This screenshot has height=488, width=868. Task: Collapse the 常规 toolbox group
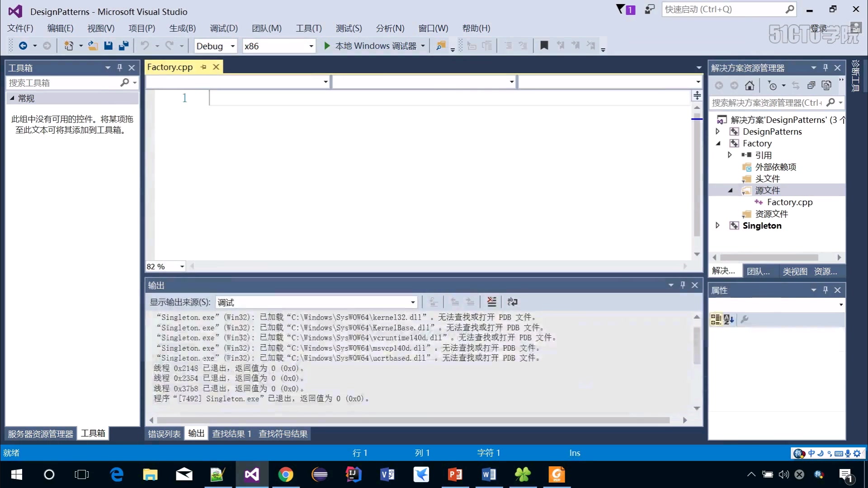coord(12,98)
